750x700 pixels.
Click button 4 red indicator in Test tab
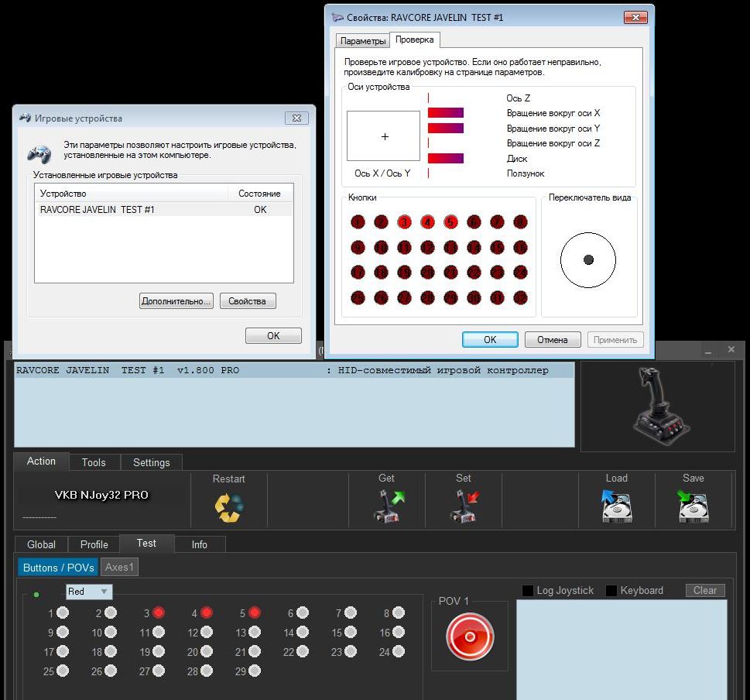[206, 612]
